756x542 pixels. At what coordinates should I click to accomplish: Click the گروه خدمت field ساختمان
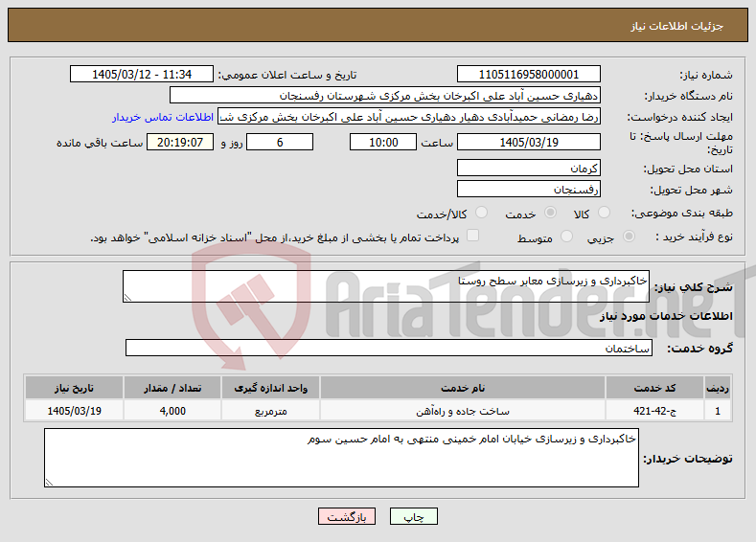[x=389, y=348]
